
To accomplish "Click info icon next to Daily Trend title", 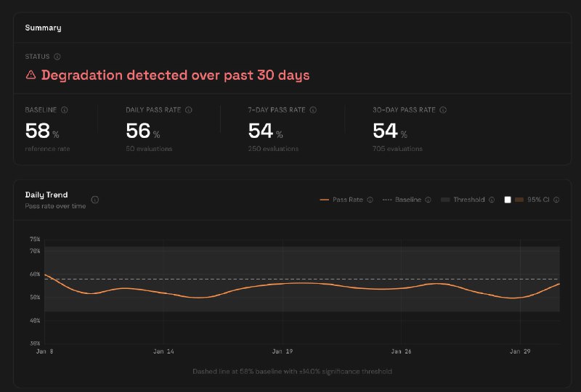I will (x=95, y=200).
